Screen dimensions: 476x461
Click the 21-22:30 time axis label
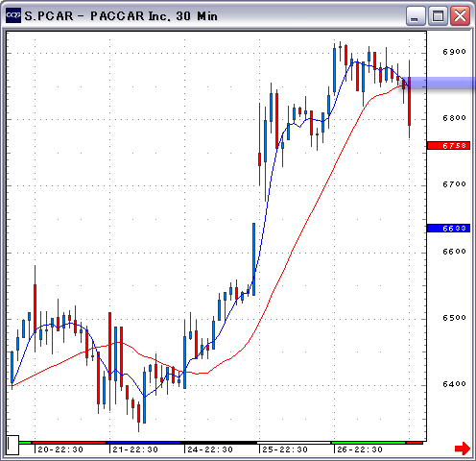coord(135,449)
